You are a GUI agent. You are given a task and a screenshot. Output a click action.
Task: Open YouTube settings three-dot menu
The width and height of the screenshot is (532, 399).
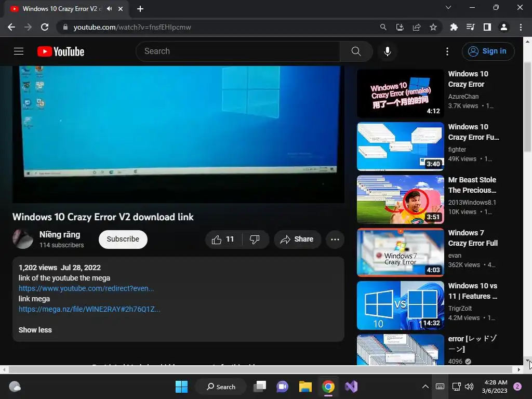447,51
